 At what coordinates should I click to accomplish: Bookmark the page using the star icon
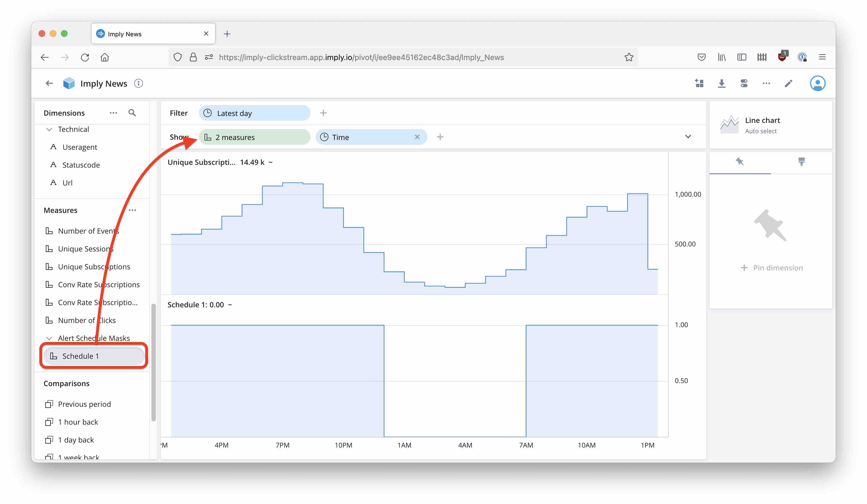[629, 57]
